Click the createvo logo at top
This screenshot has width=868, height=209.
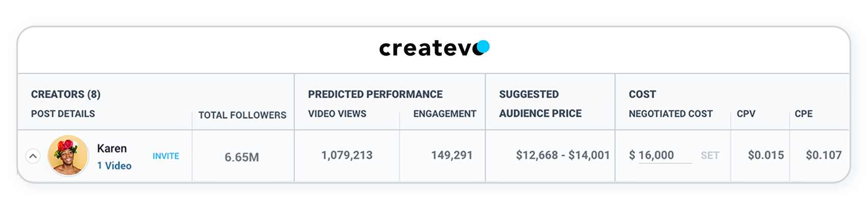pyautogui.click(x=434, y=48)
